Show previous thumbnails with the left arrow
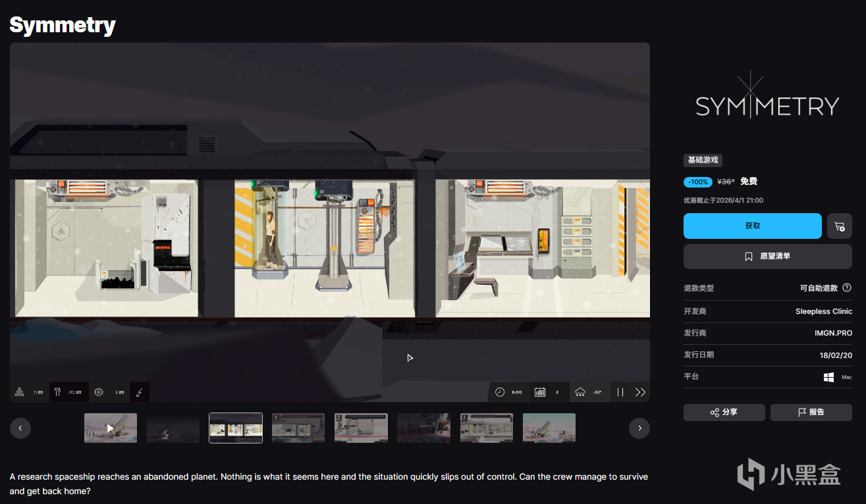The height and width of the screenshot is (504, 866). [20, 428]
